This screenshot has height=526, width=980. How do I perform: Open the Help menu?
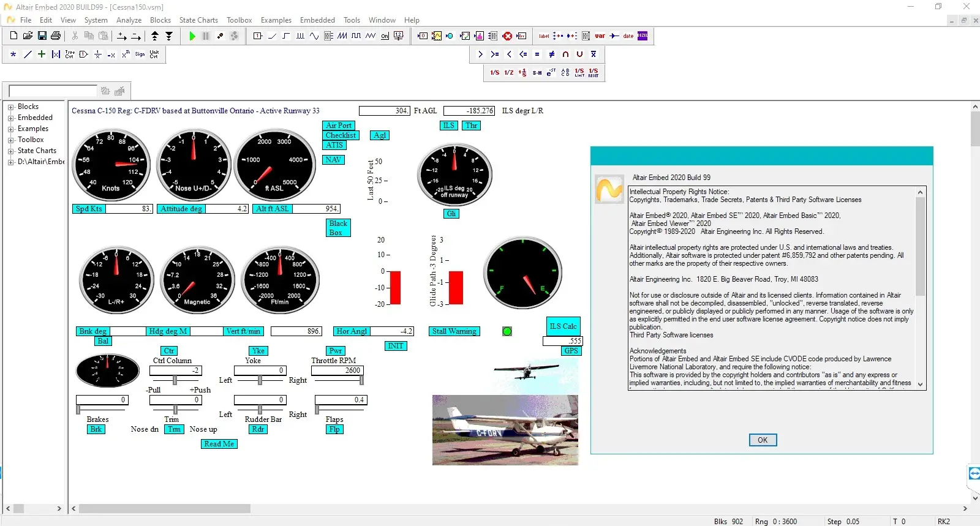[412, 20]
